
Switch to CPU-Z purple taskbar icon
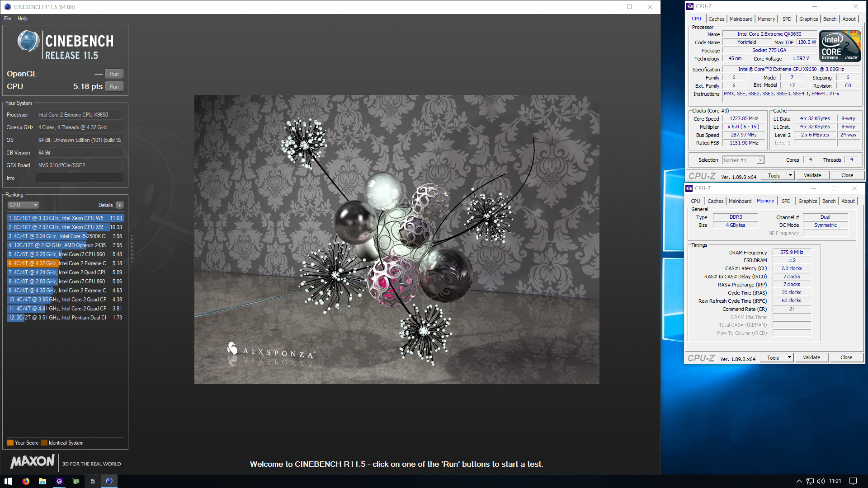(59, 481)
